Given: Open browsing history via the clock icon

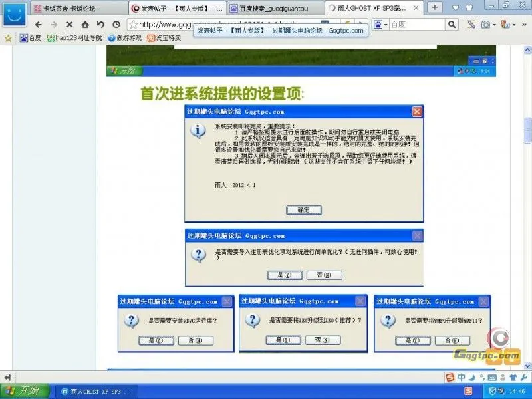Looking at the screenshot, I should 117,26.
